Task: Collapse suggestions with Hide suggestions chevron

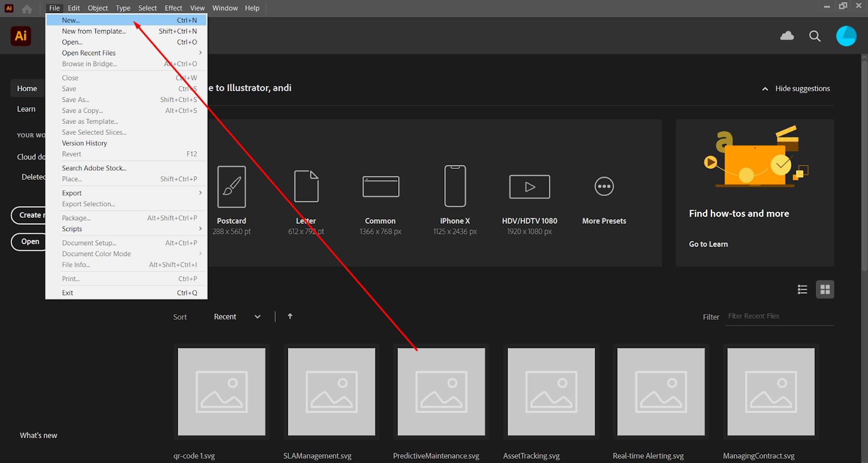Action: [765, 89]
